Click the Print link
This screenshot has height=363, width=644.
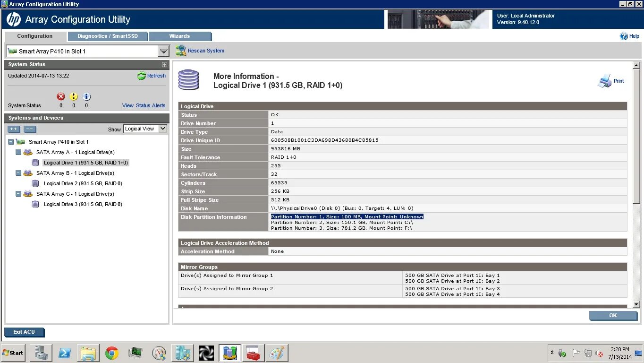tap(619, 81)
